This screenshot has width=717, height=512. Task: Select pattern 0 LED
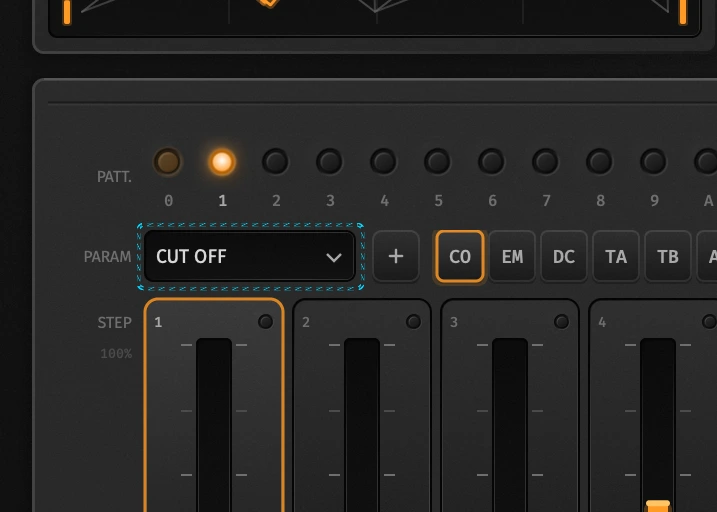coord(167,161)
